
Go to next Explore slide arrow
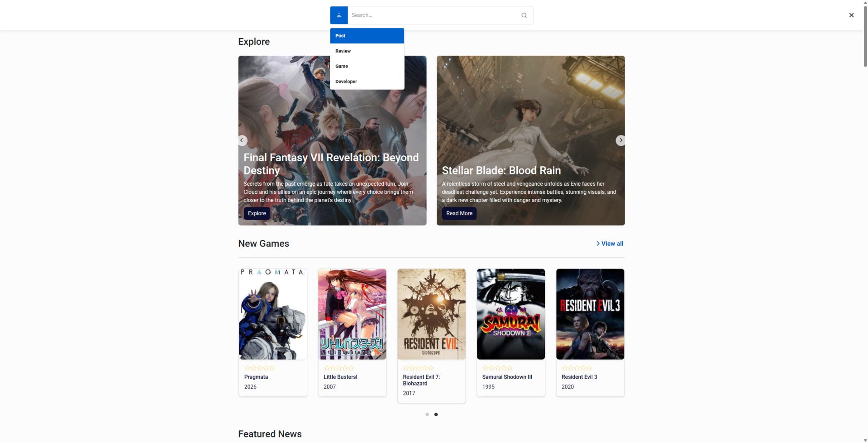[x=620, y=140]
